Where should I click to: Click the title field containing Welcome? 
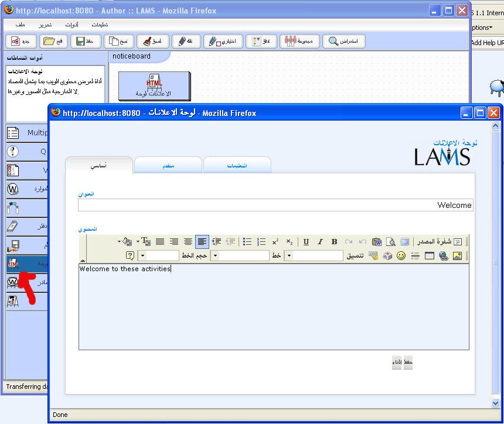[275, 205]
